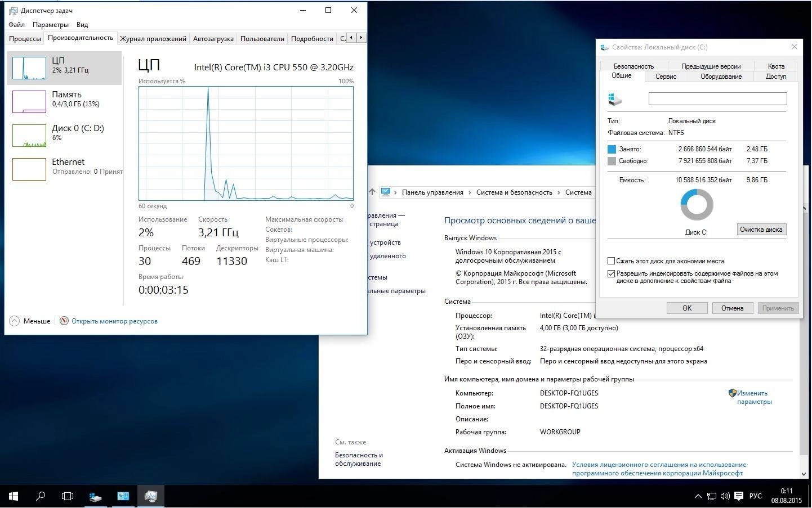This screenshot has height=508, width=812.
Task: Switch to the Процессы tab
Action: [x=25, y=39]
